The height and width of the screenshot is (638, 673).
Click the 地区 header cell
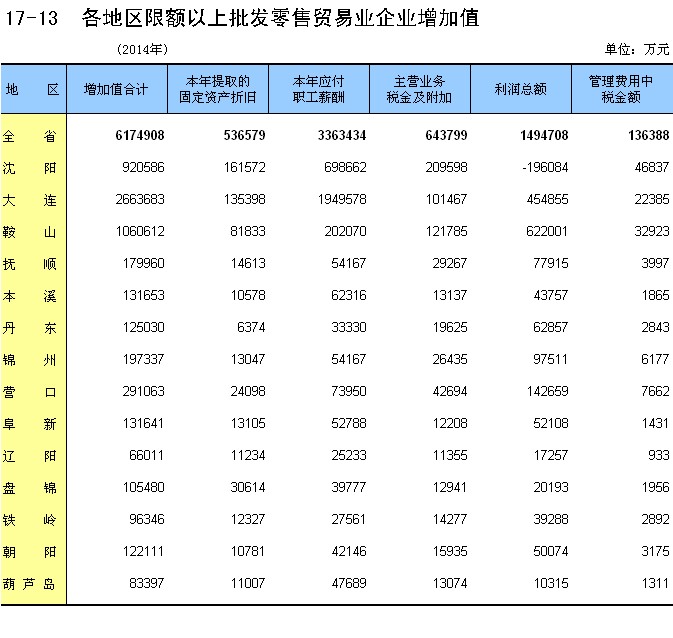32,89
